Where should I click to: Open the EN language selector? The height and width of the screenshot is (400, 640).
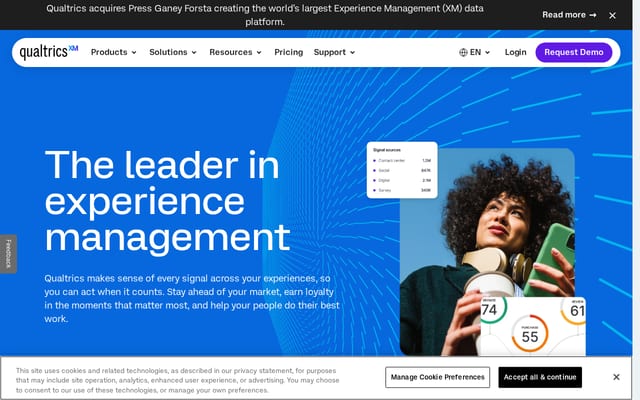pyautogui.click(x=475, y=52)
